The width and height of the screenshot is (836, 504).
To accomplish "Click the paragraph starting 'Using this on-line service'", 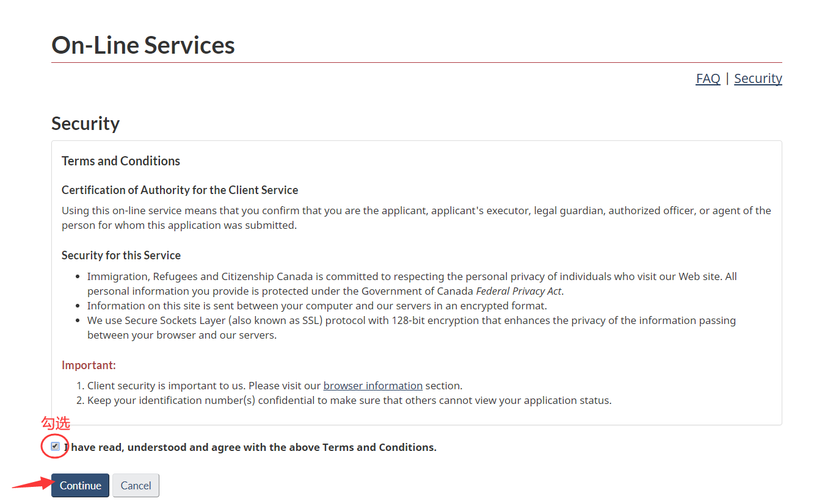I will [x=416, y=218].
